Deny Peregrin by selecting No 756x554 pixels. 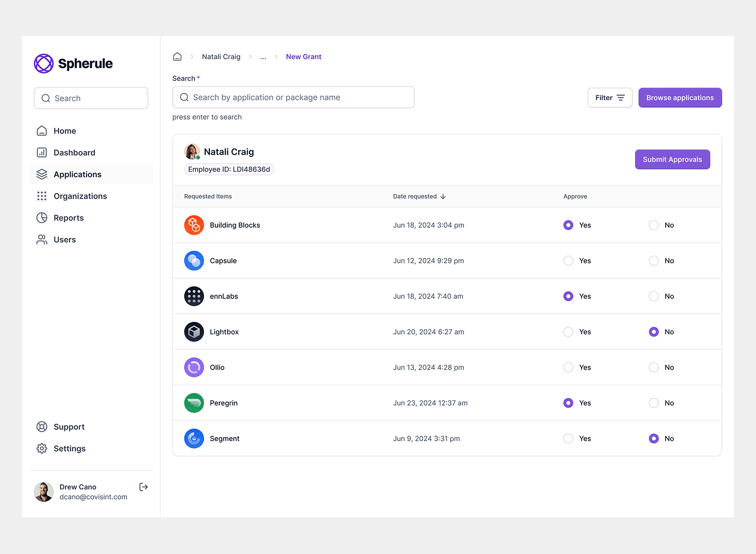tap(653, 403)
